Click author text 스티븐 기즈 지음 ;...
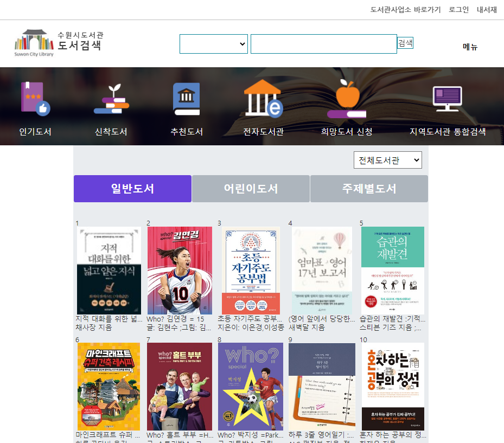504x443 pixels. tap(390, 328)
